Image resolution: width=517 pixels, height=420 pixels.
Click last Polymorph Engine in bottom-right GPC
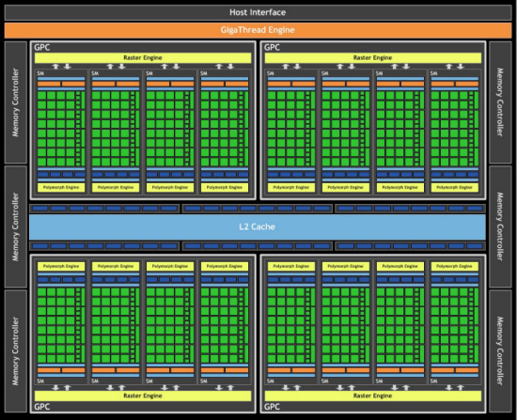point(454,266)
